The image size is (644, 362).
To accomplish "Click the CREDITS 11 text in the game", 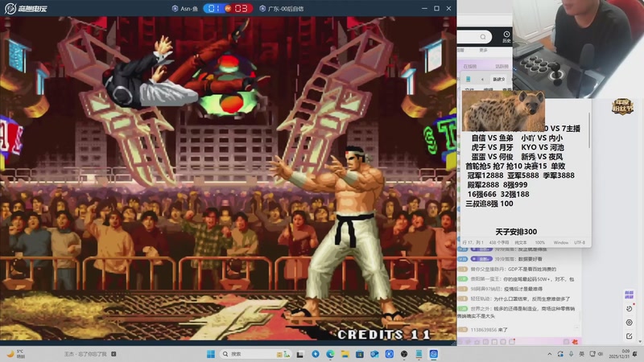I will [x=384, y=335].
